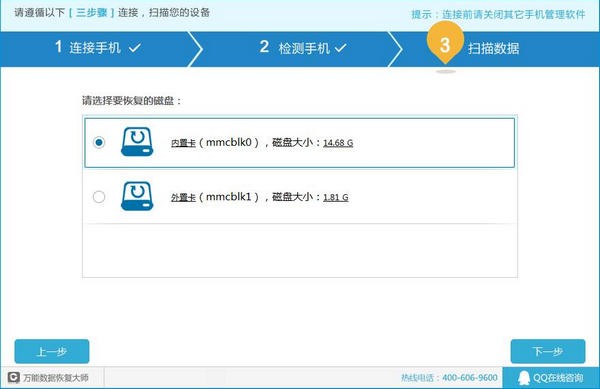Click the hotline number 400-606-9600
This screenshot has width=600, height=389.
point(470,378)
